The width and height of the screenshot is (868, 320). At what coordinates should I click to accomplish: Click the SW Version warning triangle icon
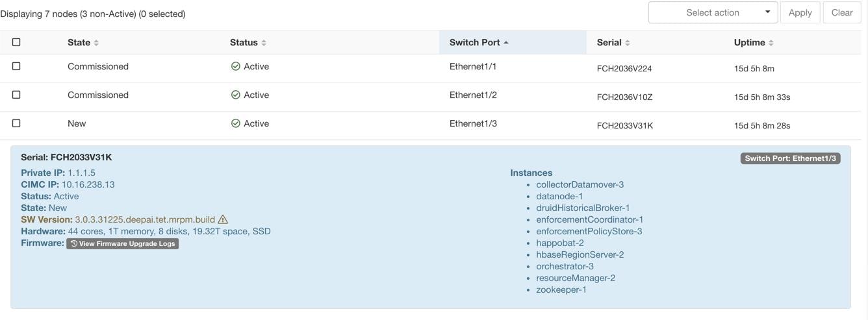(223, 219)
